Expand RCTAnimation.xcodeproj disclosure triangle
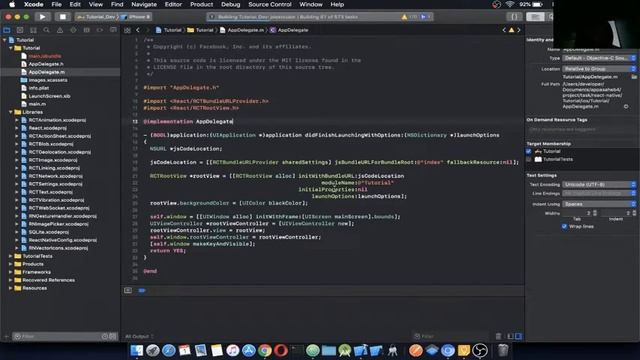Screen dimensions: 640x360 tap(17, 120)
